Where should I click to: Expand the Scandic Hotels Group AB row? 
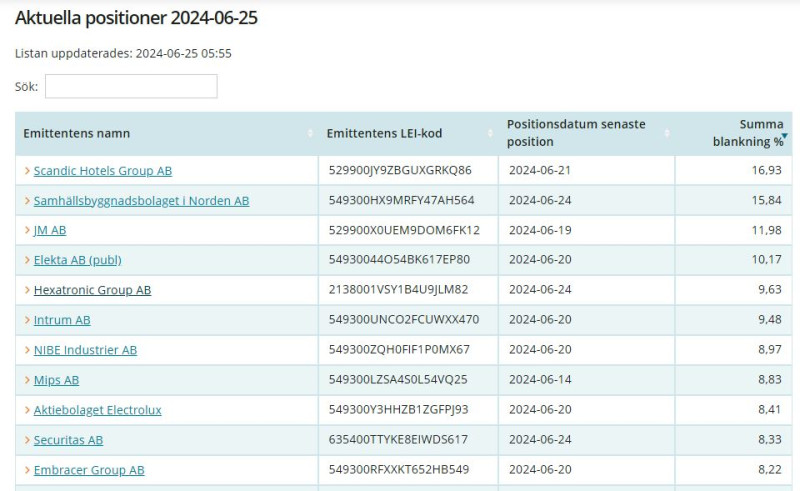(x=28, y=170)
